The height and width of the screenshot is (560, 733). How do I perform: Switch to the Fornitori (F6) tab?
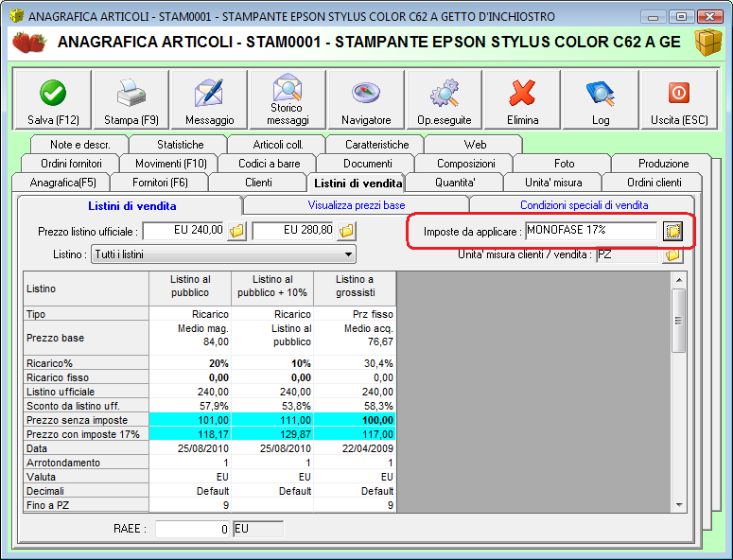pyautogui.click(x=160, y=183)
